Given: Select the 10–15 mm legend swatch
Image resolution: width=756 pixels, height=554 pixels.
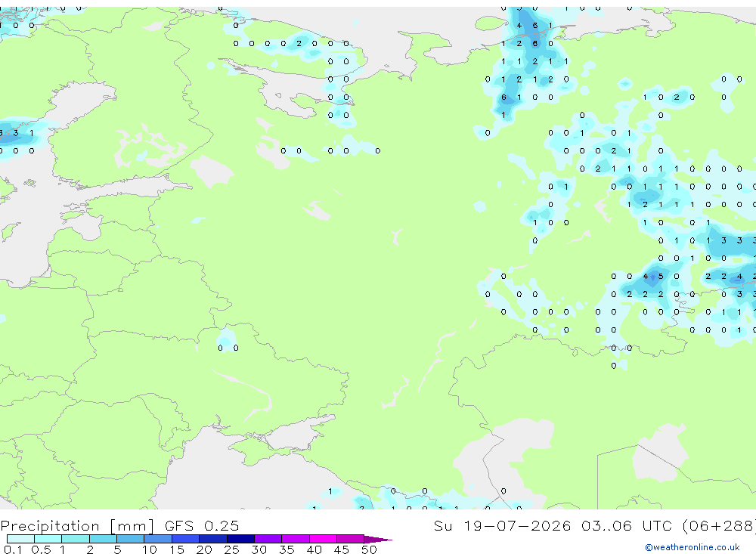Looking at the screenshot, I should coord(158,539).
